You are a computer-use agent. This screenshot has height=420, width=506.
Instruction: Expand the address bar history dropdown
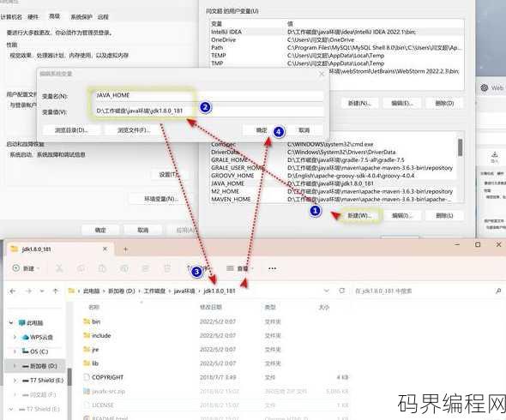(x=327, y=291)
